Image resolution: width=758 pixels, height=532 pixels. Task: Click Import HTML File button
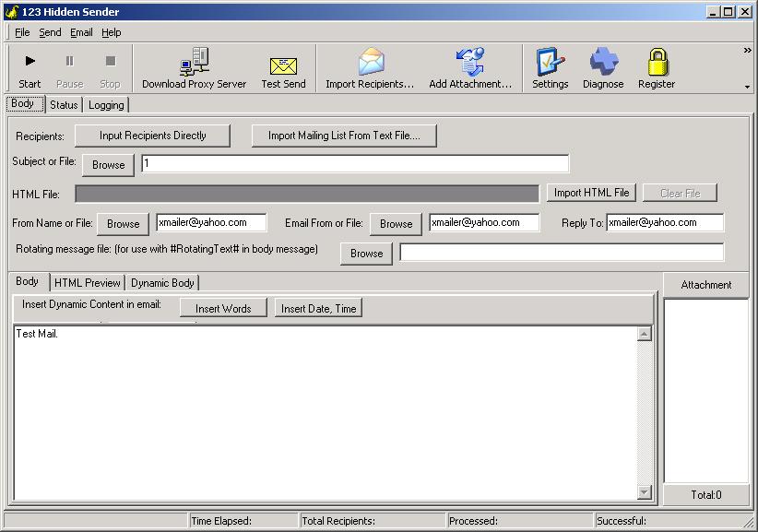591,193
